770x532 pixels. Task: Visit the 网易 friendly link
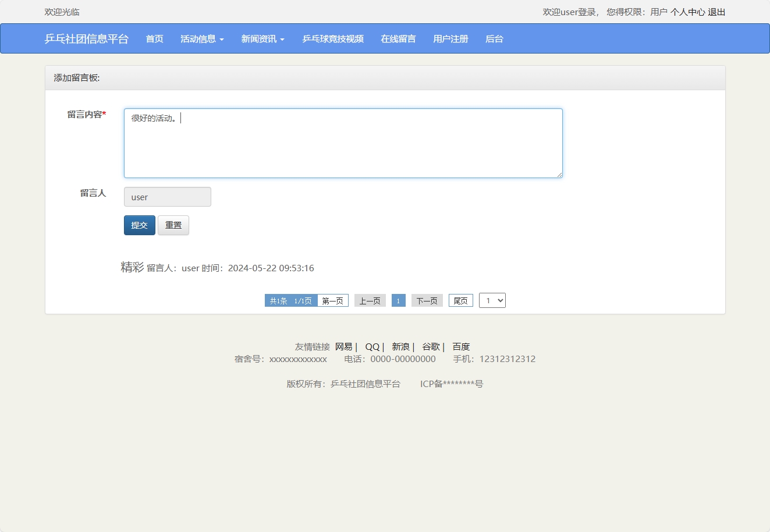click(343, 346)
